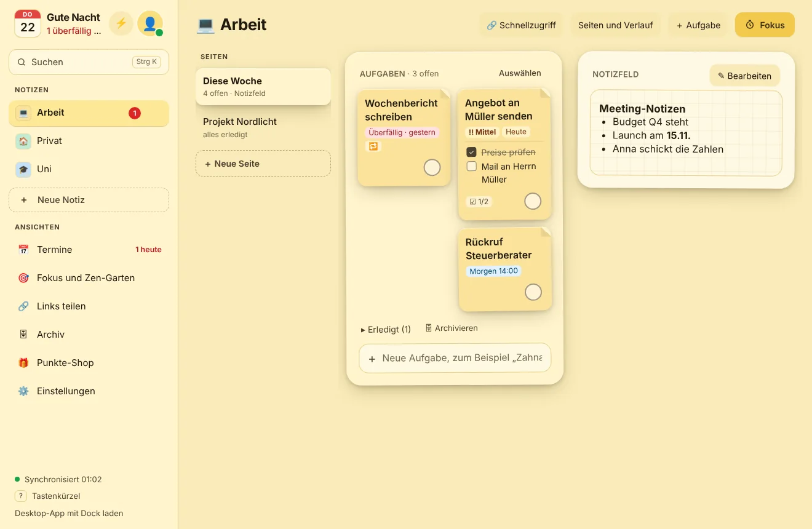Open the Arbeit note in sidebar

(x=89, y=113)
